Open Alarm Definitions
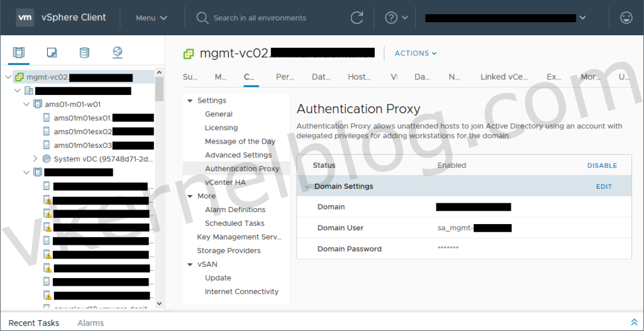Image resolution: width=644 pixels, height=331 pixels. pos(235,210)
